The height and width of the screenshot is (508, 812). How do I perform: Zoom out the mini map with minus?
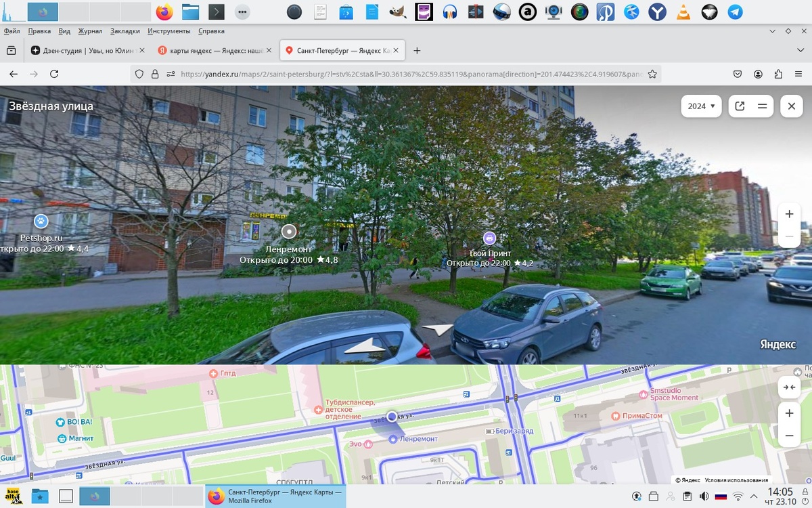(789, 436)
